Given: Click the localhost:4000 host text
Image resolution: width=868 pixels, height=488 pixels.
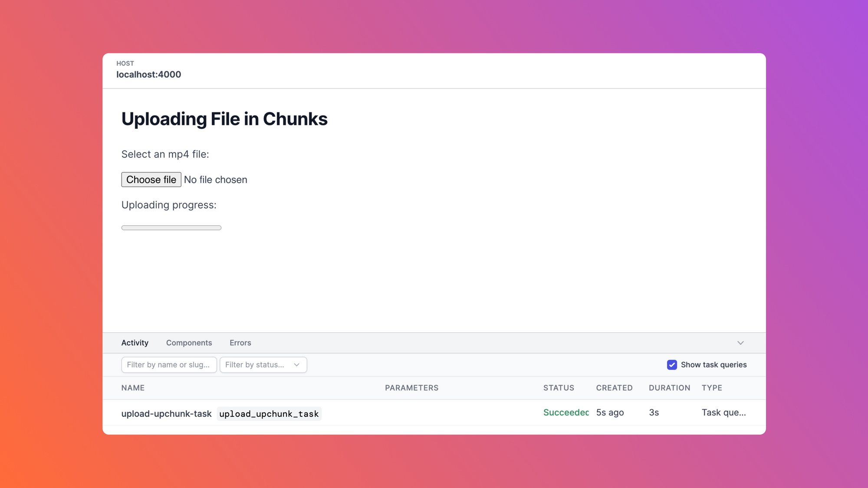Looking at the screenshot, I should click(148, 75).
